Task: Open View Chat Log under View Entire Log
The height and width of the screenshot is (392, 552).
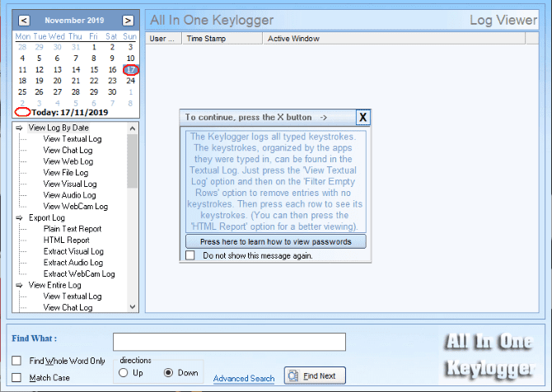Action: click(x=68, y=307)
